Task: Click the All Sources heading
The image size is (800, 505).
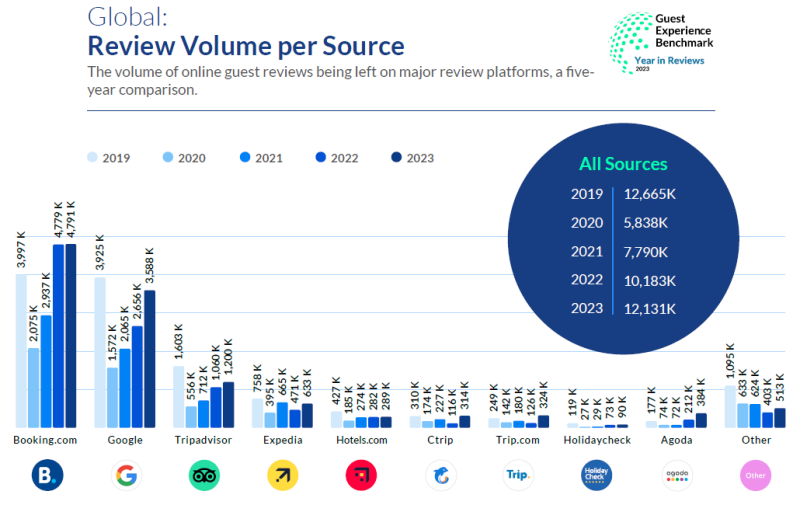Action: click(x=623, y=164)
